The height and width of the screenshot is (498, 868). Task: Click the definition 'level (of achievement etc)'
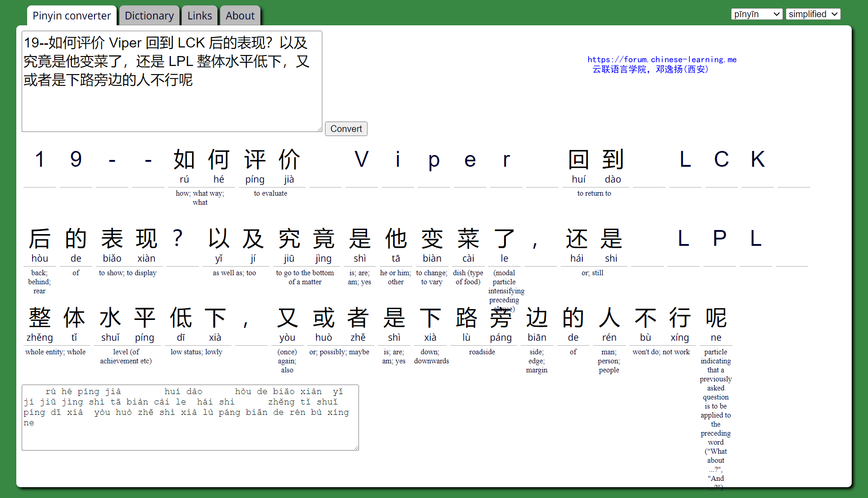point(126,357)
